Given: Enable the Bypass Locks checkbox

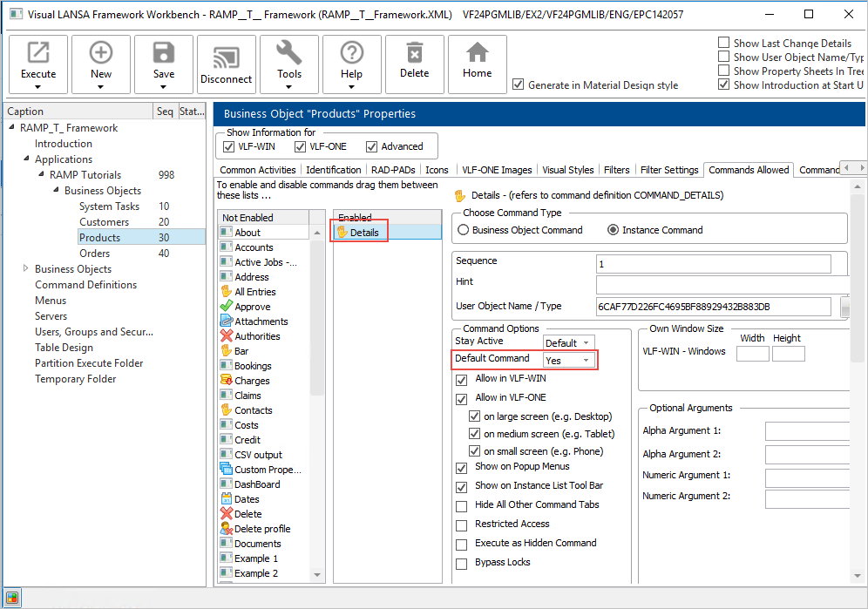Looking at the screenshot, I should pos(461,565).
